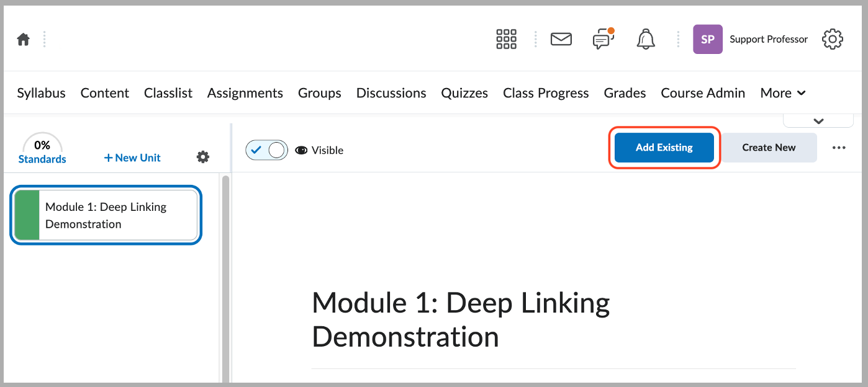
Task: Open the app waffle grid menu
Action: click(x=506, y=38)
